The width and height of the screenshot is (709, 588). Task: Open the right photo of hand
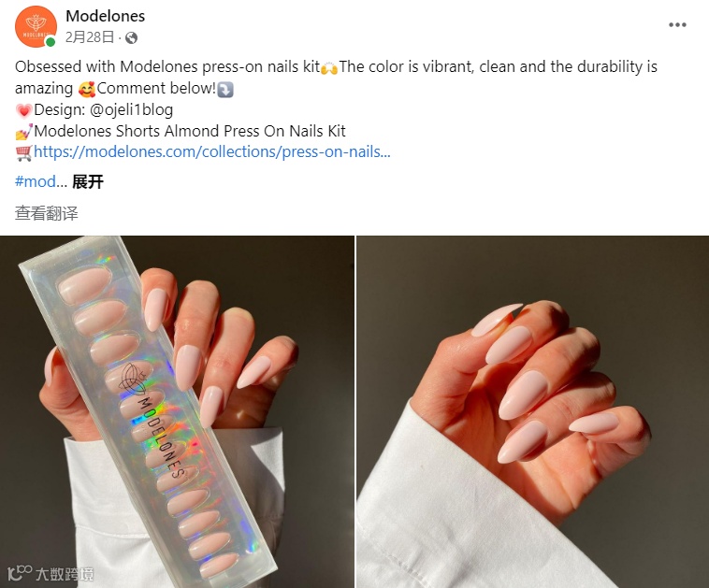pyautogui.click(x=532, y=411)
